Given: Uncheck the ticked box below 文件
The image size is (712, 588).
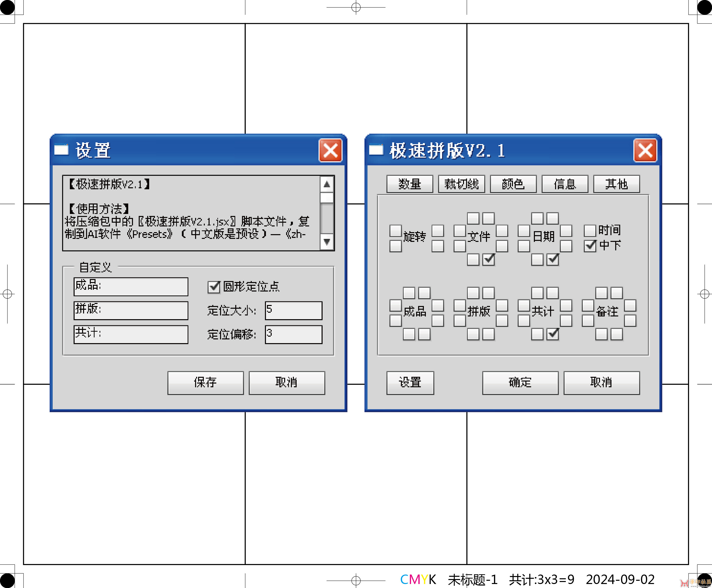Looking at the screenshot, I should click(x=488, y=260).
